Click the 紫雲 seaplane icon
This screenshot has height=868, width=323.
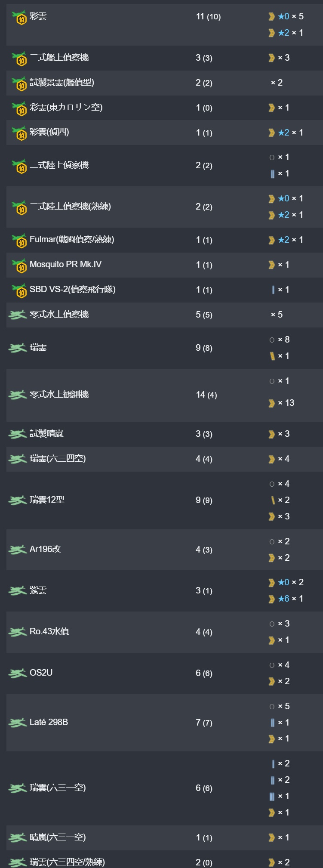point(17,591)
